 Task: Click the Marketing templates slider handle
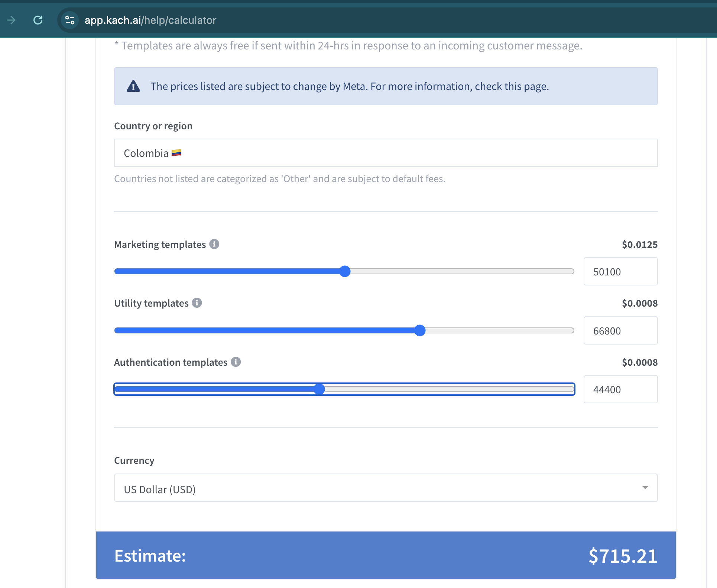pos(345,271)
